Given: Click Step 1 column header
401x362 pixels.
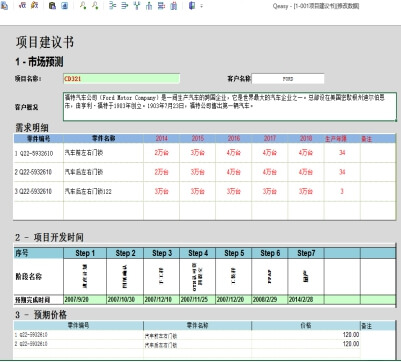Looking at the screenshot, I should pos(85,253).
